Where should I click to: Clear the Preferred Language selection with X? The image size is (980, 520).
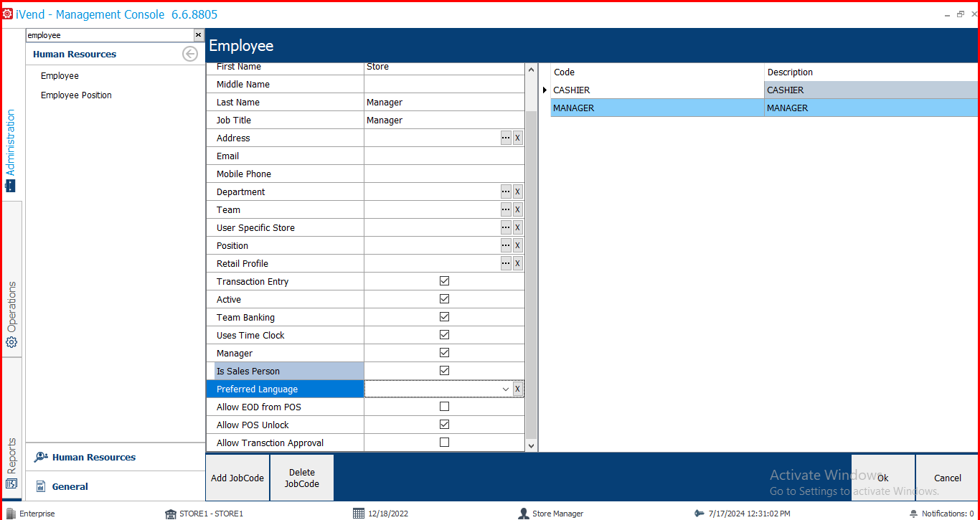pos(518,389)
